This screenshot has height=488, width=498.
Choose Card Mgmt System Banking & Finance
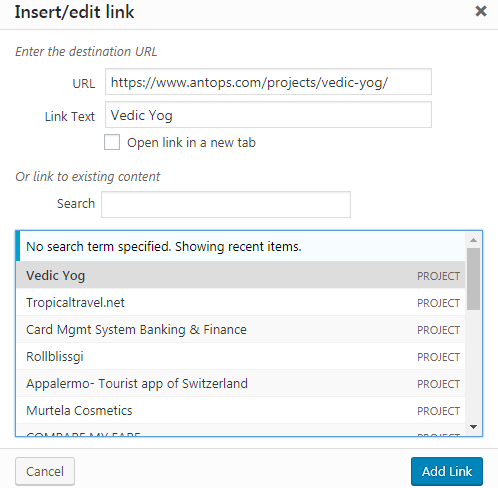pyautogui.click(x=241, y=329)
